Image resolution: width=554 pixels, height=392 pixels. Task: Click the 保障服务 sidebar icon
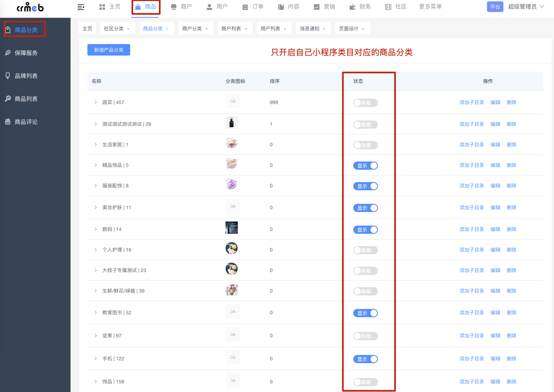tap(8, 53)
